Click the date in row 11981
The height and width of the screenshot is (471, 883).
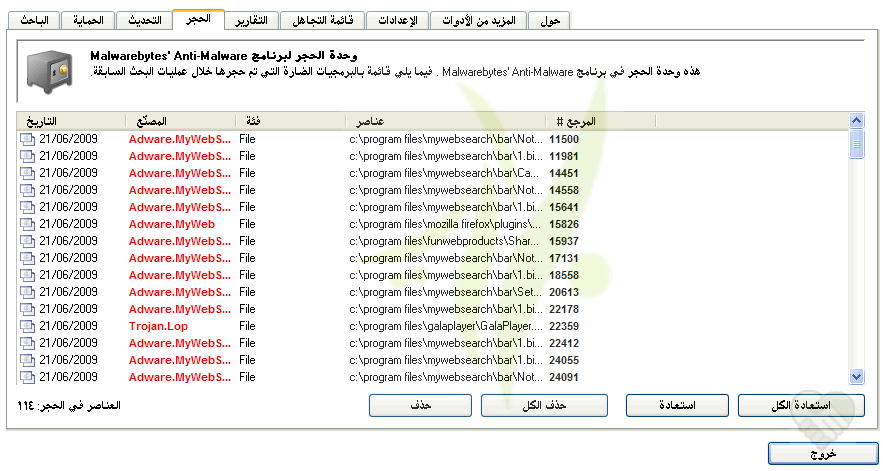pos(68,156)
